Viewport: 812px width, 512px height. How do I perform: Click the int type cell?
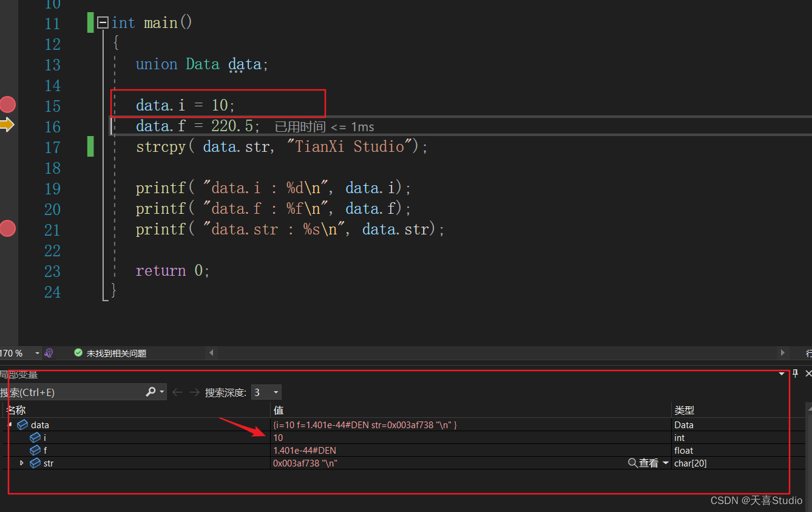coord(679,438)
